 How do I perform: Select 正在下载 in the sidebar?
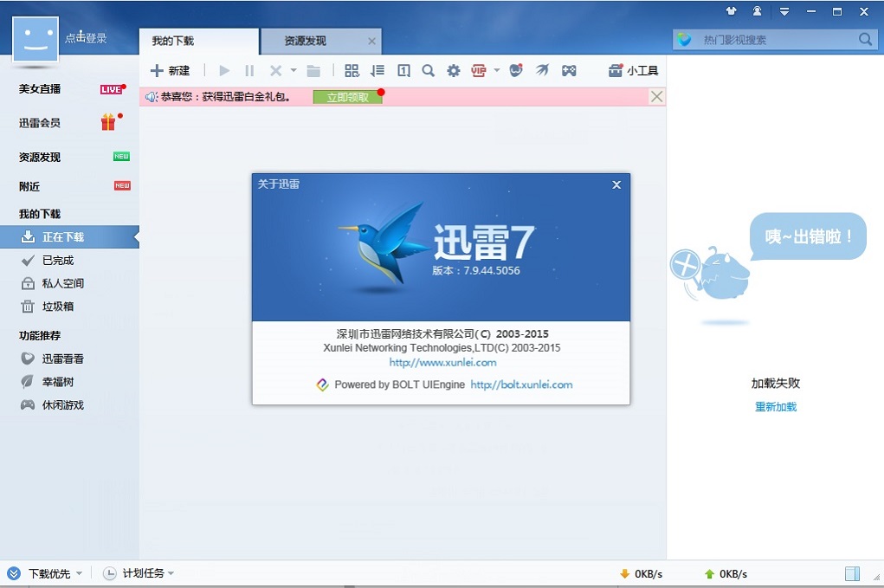tap(69, 236)
